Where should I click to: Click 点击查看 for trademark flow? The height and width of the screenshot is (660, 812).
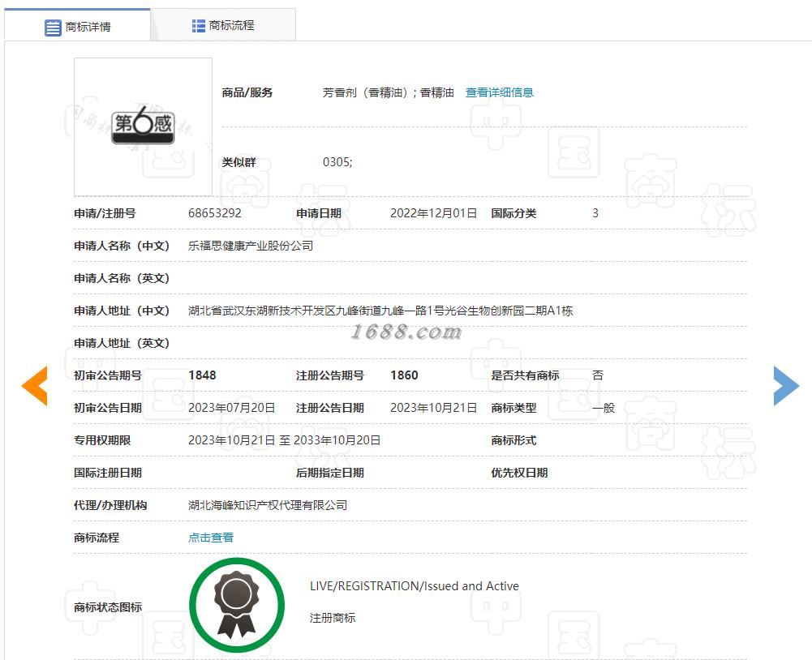(x=211, y=538)
